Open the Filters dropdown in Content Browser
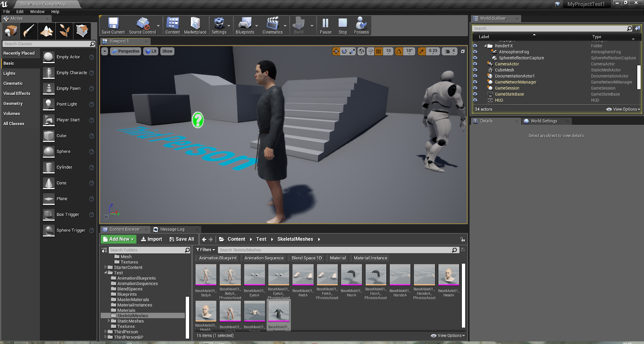Screen dimensions: 644x344 point(206,250)
